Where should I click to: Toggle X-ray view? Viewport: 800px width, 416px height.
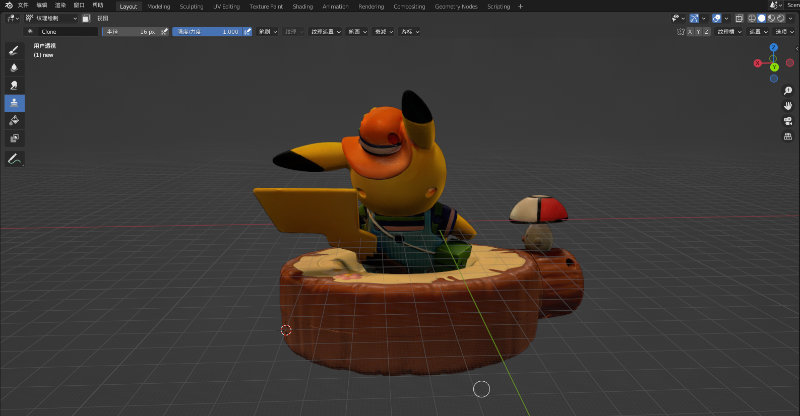pyautogui.click(x=739, y=18)
